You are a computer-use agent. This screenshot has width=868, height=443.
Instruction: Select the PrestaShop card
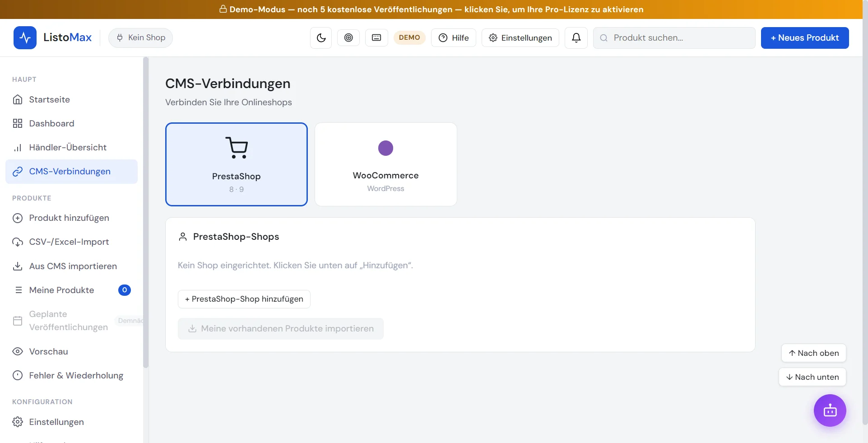(237, 164)
